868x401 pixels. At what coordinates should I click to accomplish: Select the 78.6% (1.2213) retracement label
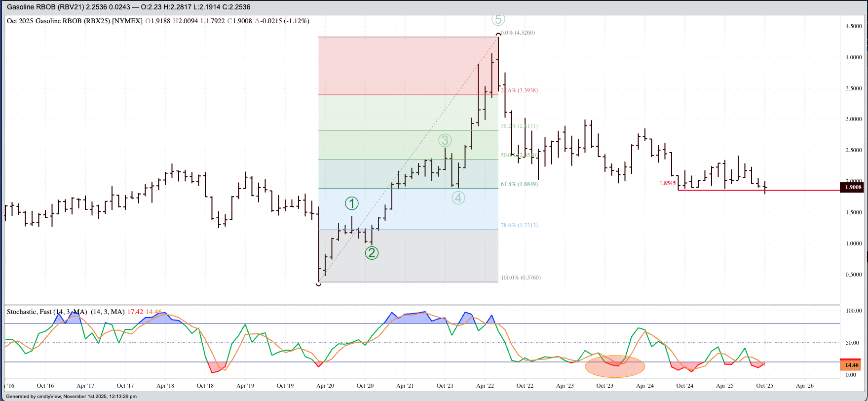click(519, 225)
